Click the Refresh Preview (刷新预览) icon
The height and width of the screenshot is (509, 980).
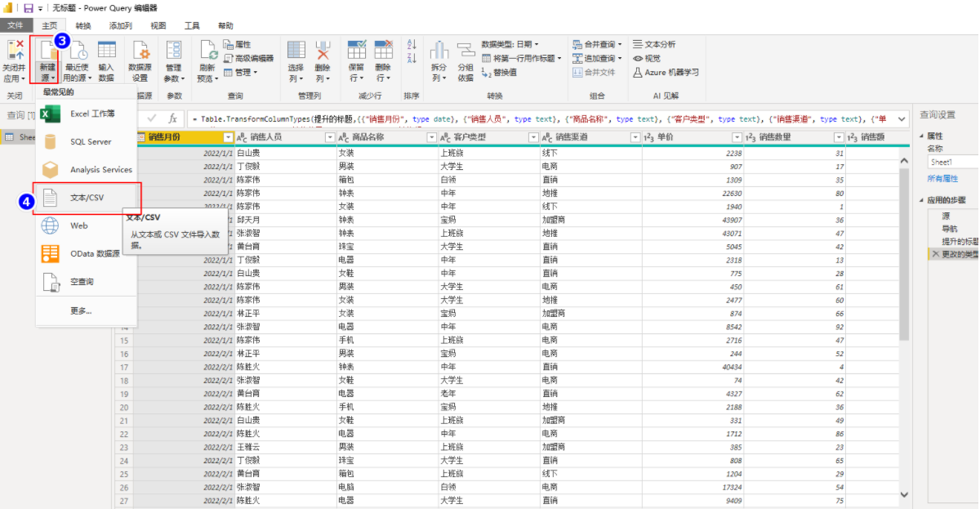(208, 50)
